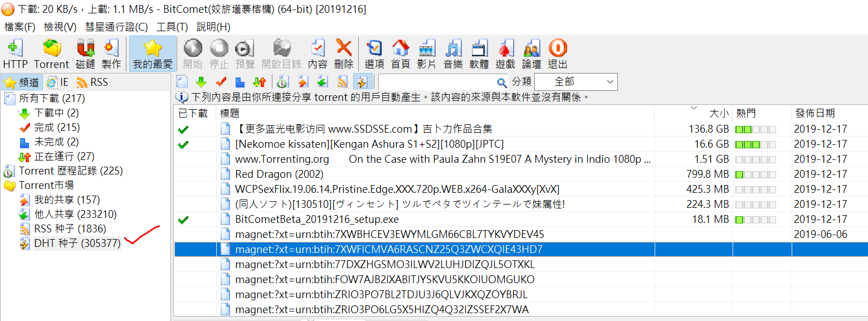This screenshot has width=868, height=321.
Task: Open the 音樂 music icon
Action: click(x=453, y=54)
